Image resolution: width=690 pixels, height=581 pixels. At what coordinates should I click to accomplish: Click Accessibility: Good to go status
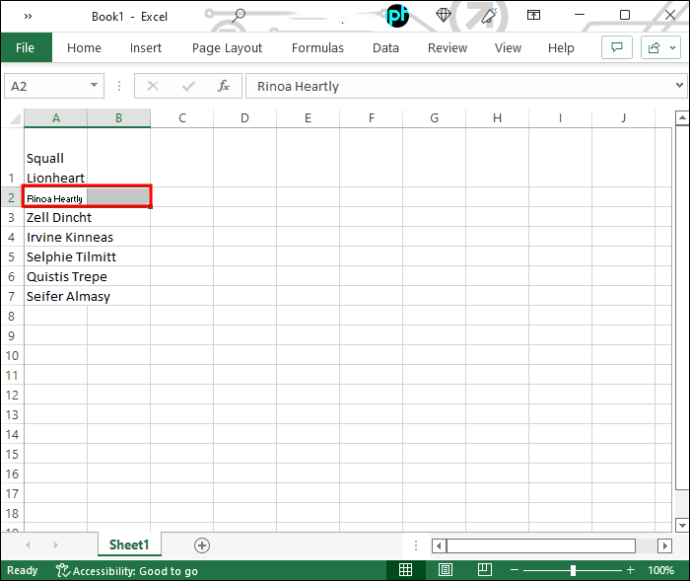[x=127, y=571]
